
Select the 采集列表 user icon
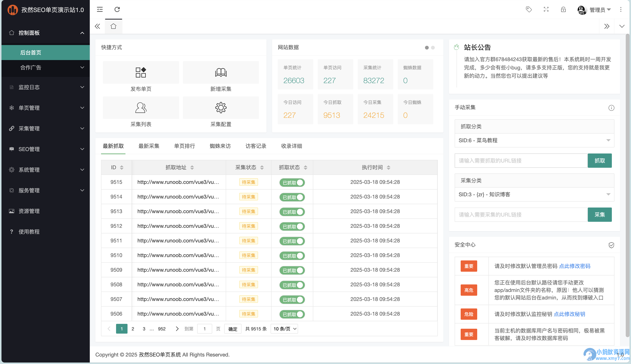tap(141, 108)
